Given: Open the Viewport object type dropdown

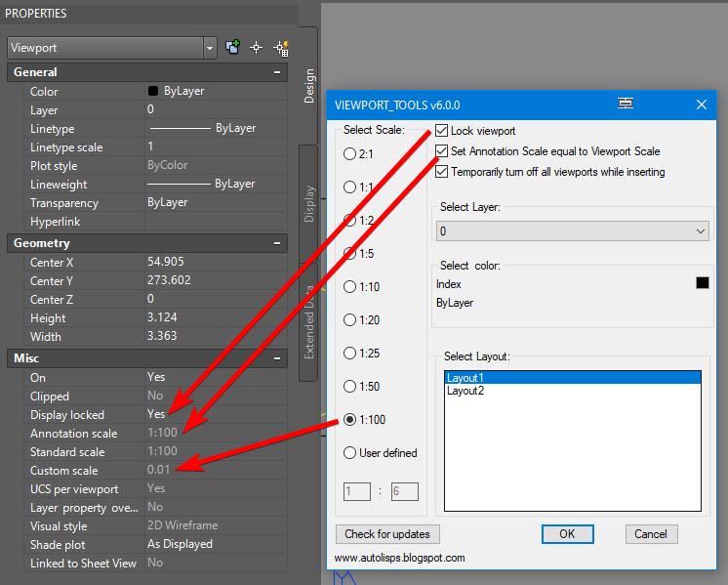Looking at the screenshot, I should click(x=210, y=48).
